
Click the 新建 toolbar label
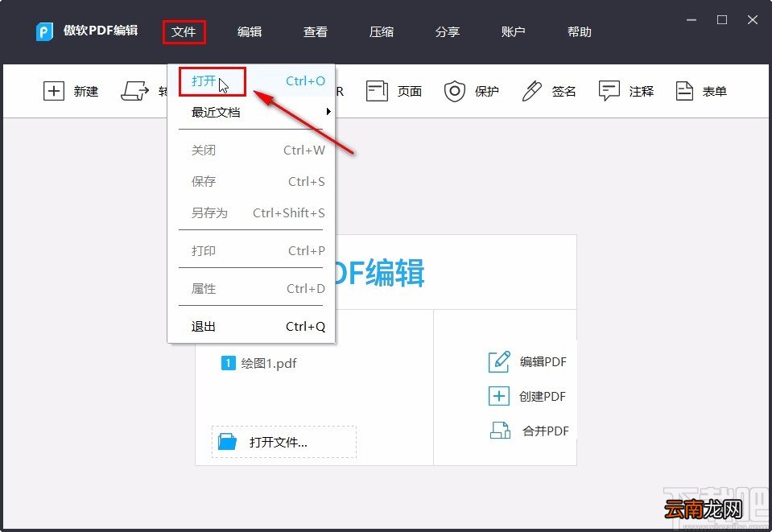(x=86, y=92)
